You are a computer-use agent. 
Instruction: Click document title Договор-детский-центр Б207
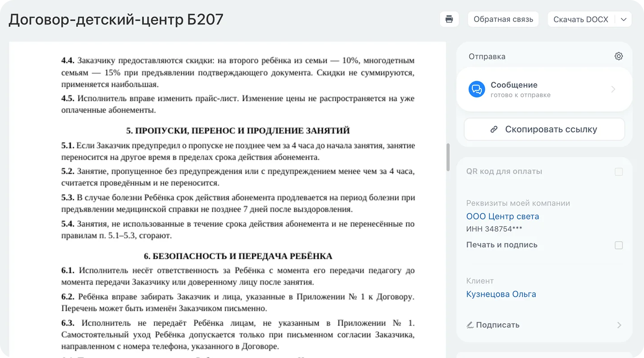tap(116, 19)
